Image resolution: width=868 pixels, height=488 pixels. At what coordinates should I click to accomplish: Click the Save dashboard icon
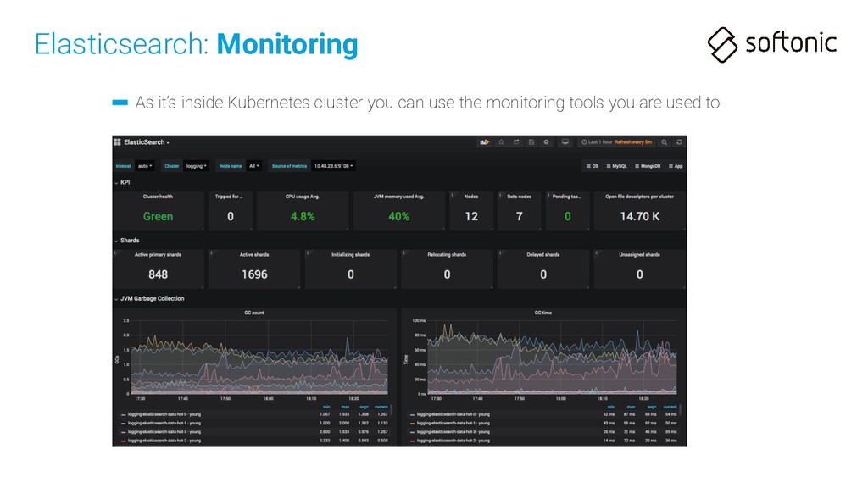[x=531, y=142]
